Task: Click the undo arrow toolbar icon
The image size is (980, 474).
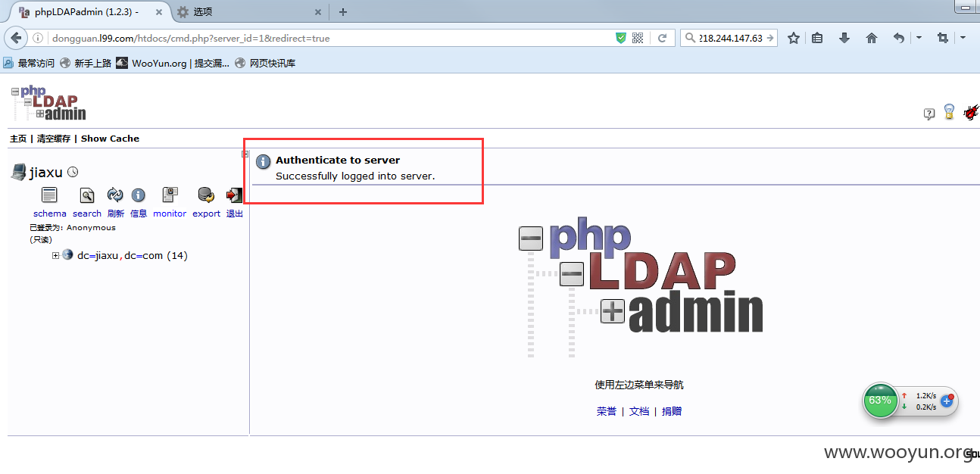Action: [899, 38]
